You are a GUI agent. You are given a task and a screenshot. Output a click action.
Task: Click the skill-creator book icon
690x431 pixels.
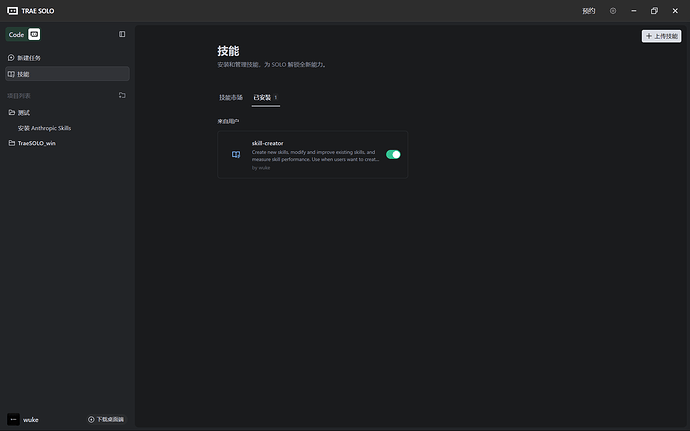click(236, 155)
